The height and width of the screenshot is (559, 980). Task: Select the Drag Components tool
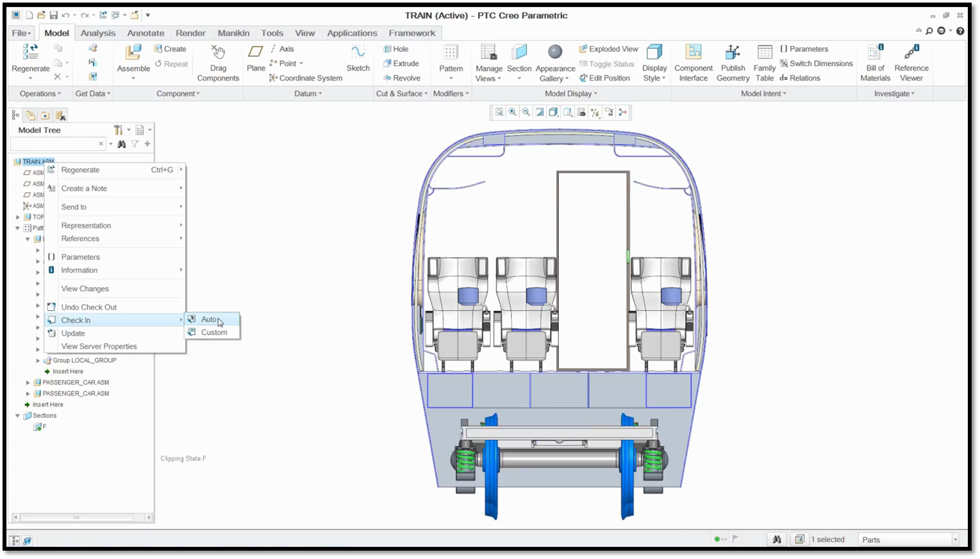218,63
